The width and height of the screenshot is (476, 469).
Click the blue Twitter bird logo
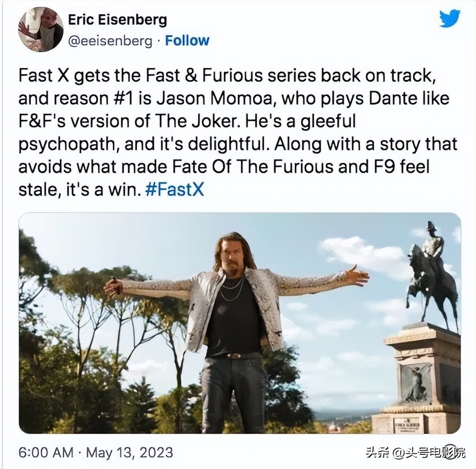point(450,19)
